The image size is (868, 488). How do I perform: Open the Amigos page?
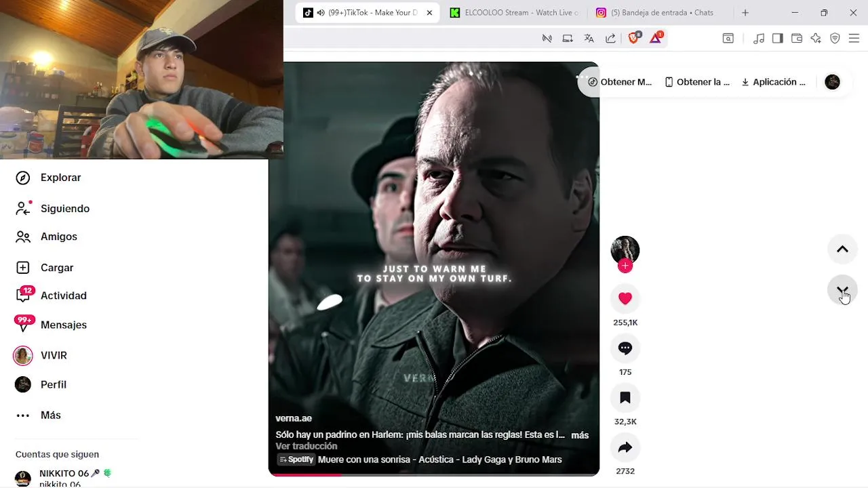(58, 237)
